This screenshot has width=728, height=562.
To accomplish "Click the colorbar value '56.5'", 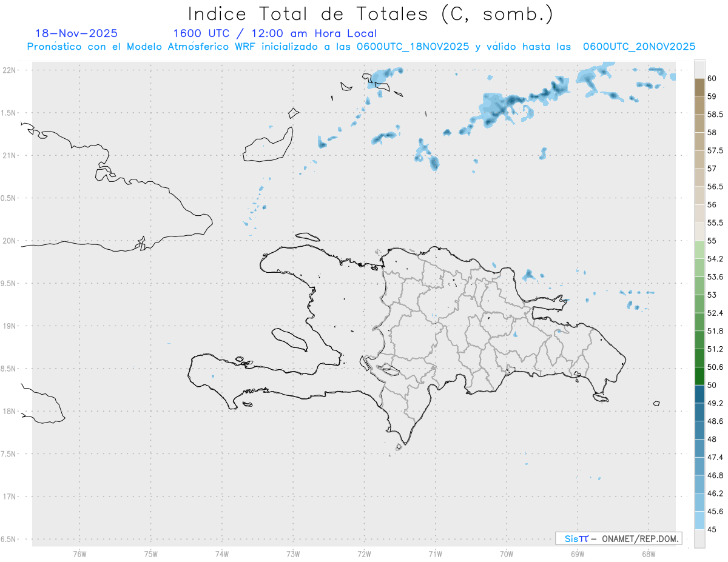I will [x=715, y=187].
